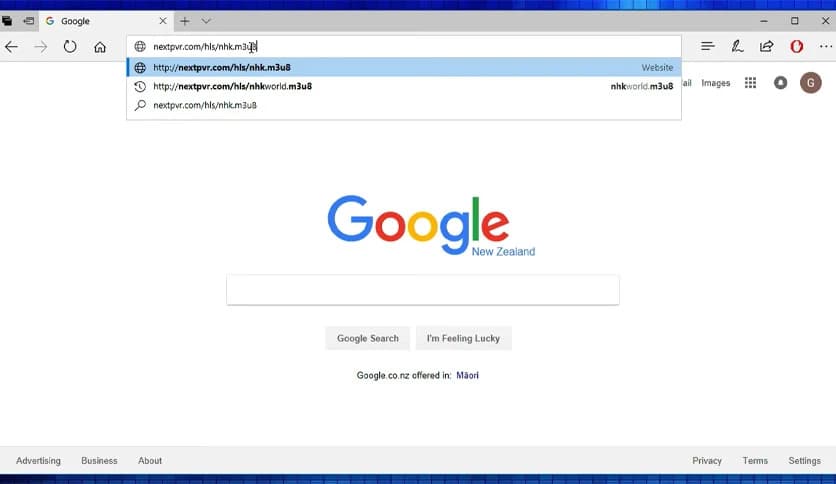The height and width of the screenshot is (484, 836).
Task: Open Google notifications bell
Action: (781, 83)
